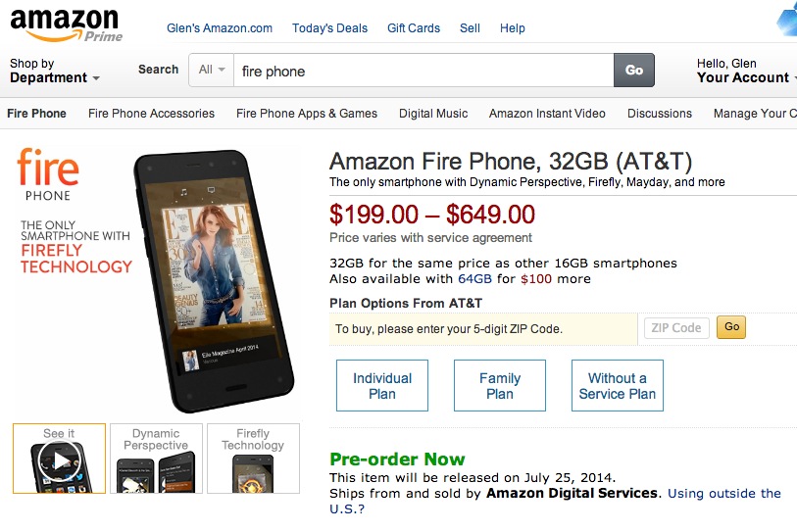Click the 64GB link

tap(474, 279)
